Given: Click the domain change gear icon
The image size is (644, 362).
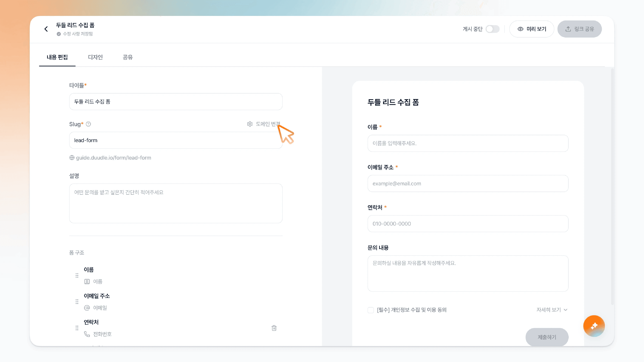Looking at the screenshot, I should coord(250,124).
